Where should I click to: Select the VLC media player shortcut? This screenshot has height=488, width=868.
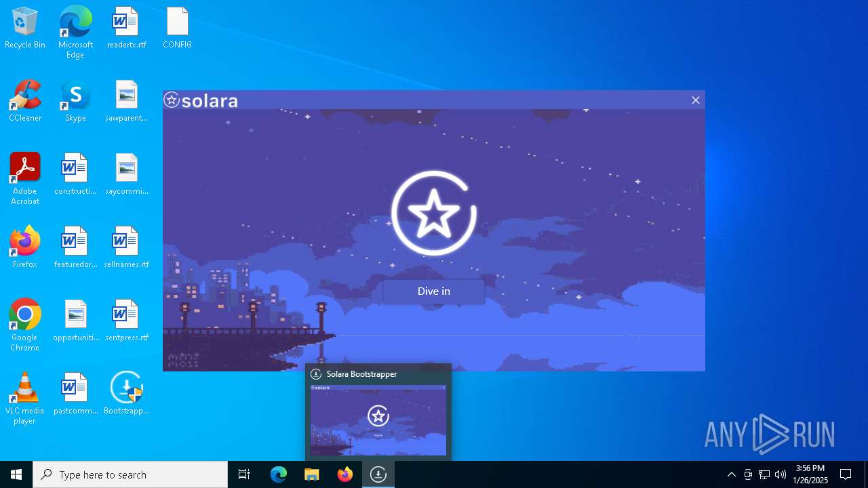[25, 399]
